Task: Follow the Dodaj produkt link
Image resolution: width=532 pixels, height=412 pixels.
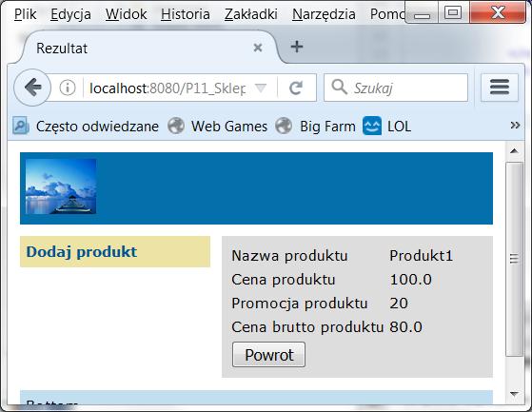Action: click(82, 252)
